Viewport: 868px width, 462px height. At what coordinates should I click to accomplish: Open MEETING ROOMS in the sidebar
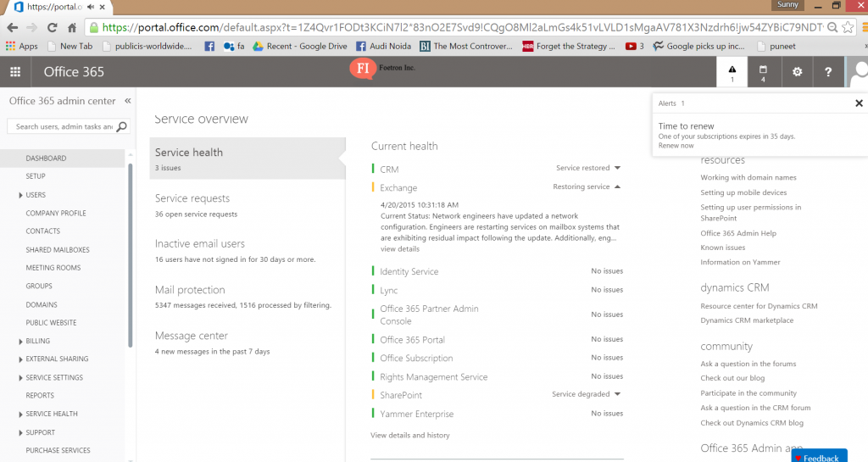pyautogui.click(x=53, y=268)
